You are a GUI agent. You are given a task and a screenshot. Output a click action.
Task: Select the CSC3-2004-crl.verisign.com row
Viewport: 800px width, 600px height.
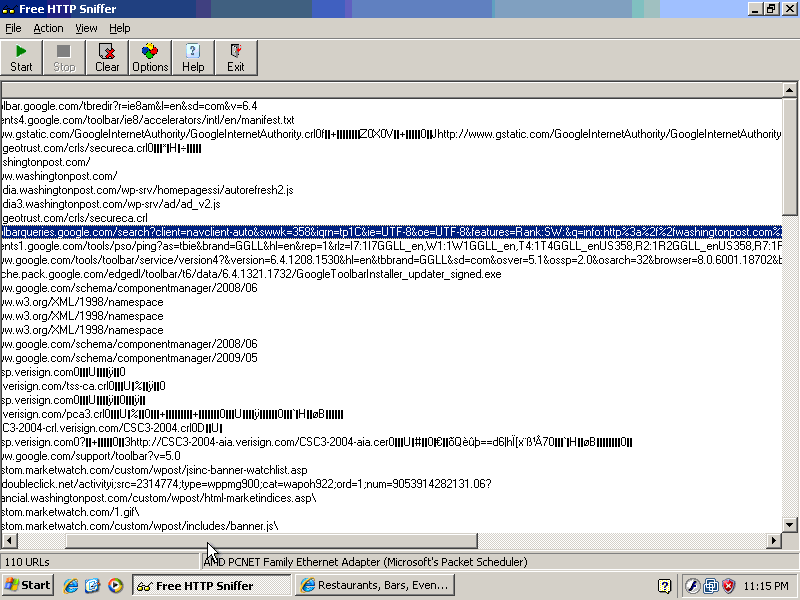[x=391, y=428]
